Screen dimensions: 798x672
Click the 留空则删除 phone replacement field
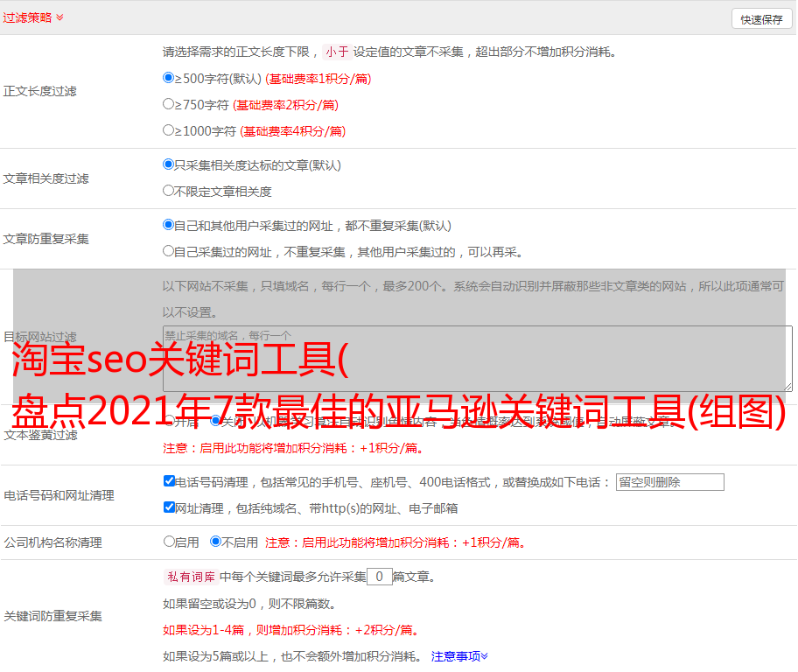click(669, 482)
